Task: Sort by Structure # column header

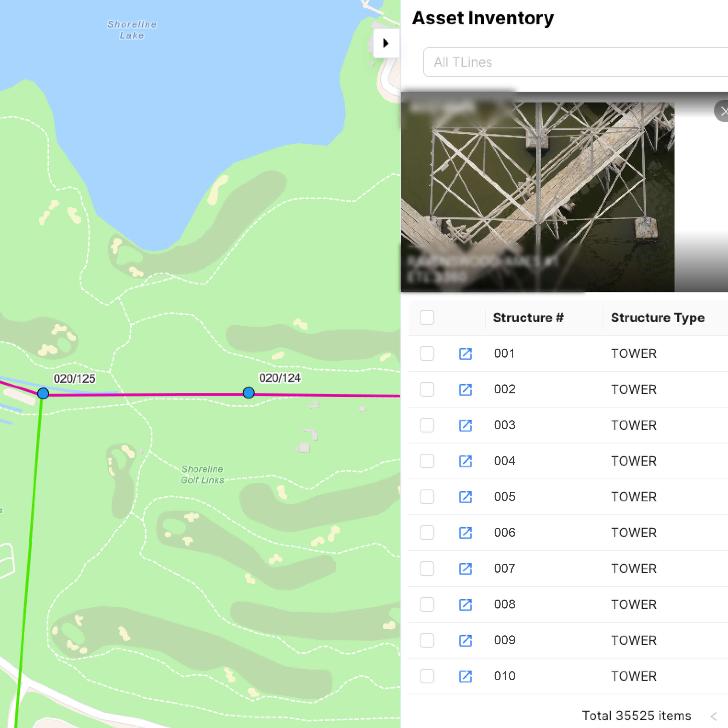Action: click(528, 318)
